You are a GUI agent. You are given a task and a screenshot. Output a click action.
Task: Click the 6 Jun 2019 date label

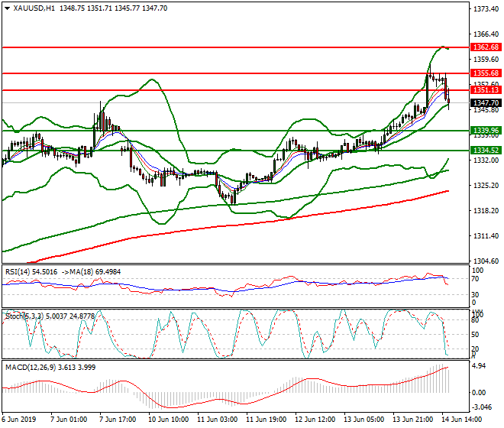(19, 420)
